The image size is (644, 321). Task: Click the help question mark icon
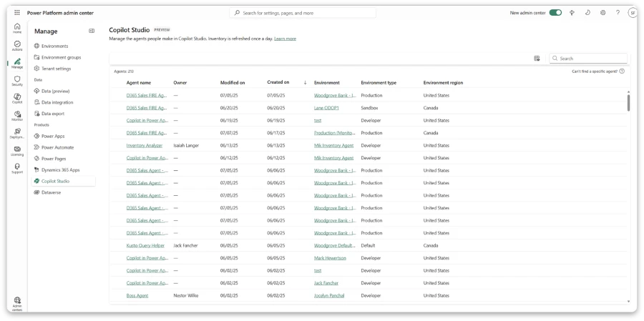(x=618, y=13)
